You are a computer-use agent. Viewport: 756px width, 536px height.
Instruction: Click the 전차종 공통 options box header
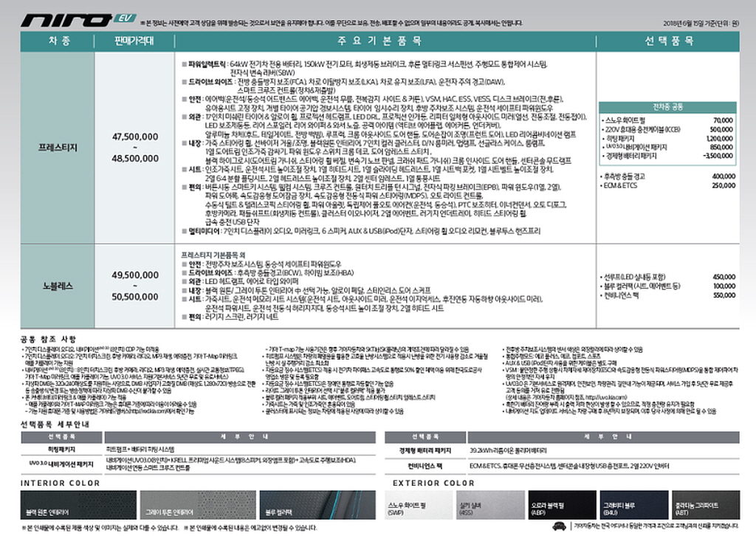click(667, 106)
